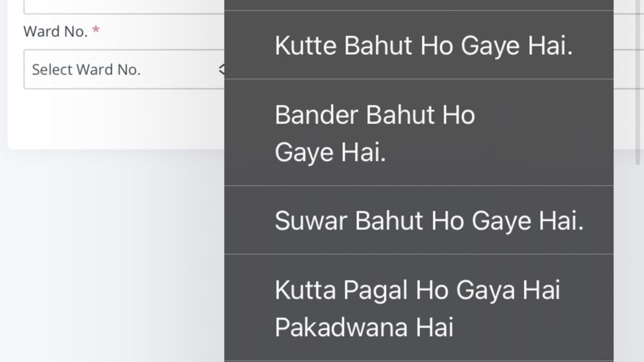Click the divider between Suwar and Kutta Pagal options
The width and height of the screenshot is (644, 362).
click(x=419, y=254)
